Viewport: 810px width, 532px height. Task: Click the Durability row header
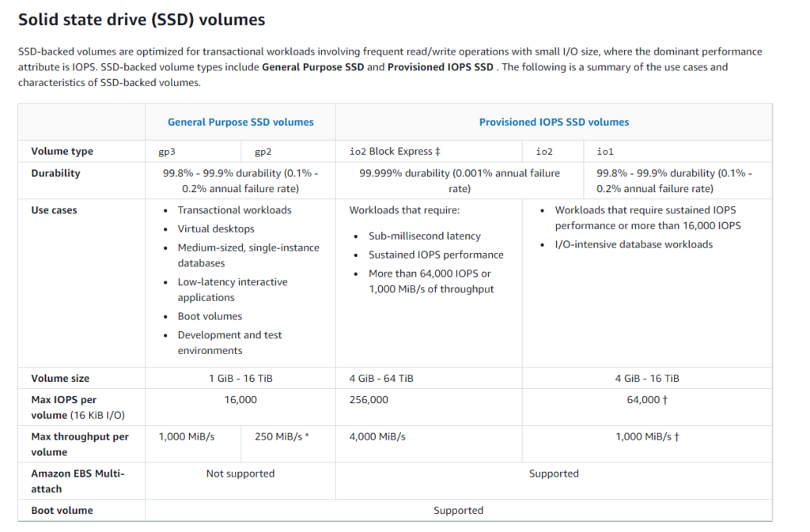55,173
